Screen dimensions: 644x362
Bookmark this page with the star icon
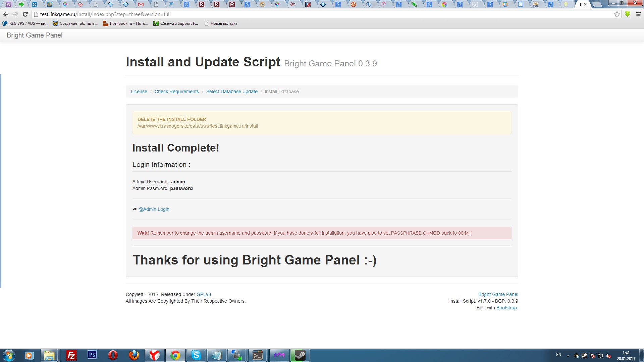point(617,14)
